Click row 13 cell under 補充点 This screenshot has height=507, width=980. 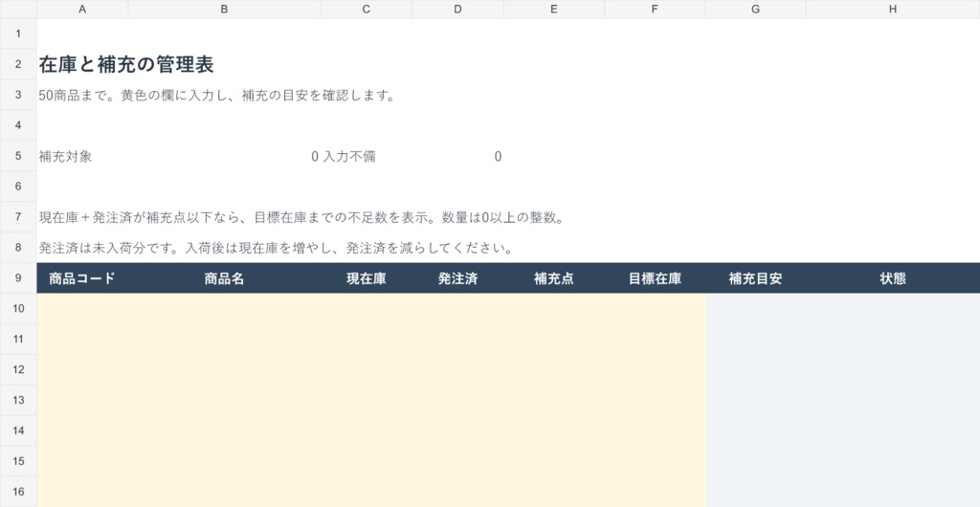(554, 400)
